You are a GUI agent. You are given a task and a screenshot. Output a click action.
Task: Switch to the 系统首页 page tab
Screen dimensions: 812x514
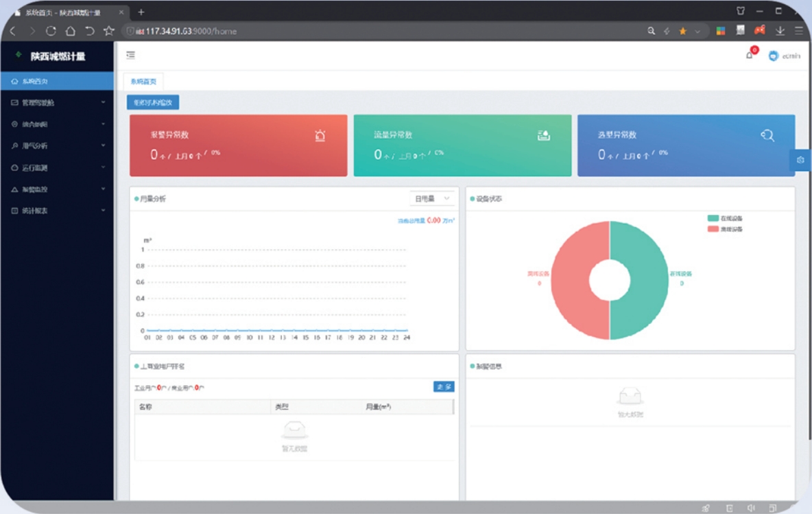coord(143,82)
